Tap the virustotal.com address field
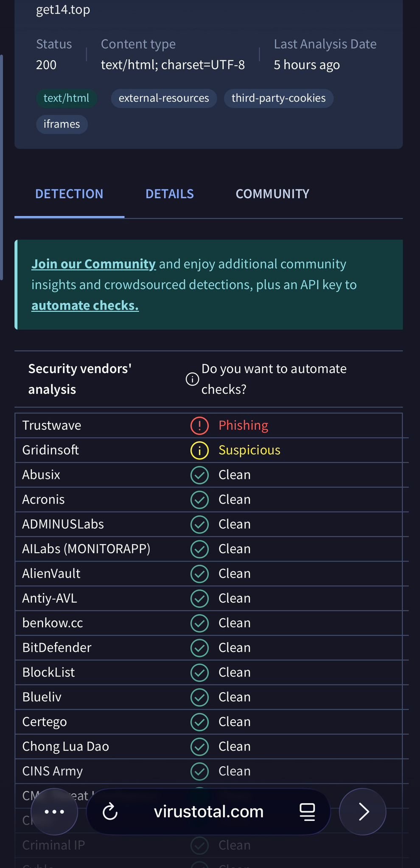The height and width of the screenshot is (868, 420). click(208, 812)
